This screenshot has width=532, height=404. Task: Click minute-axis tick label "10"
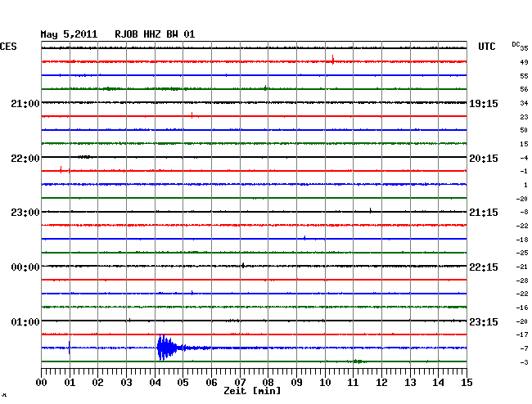(325, 383)
